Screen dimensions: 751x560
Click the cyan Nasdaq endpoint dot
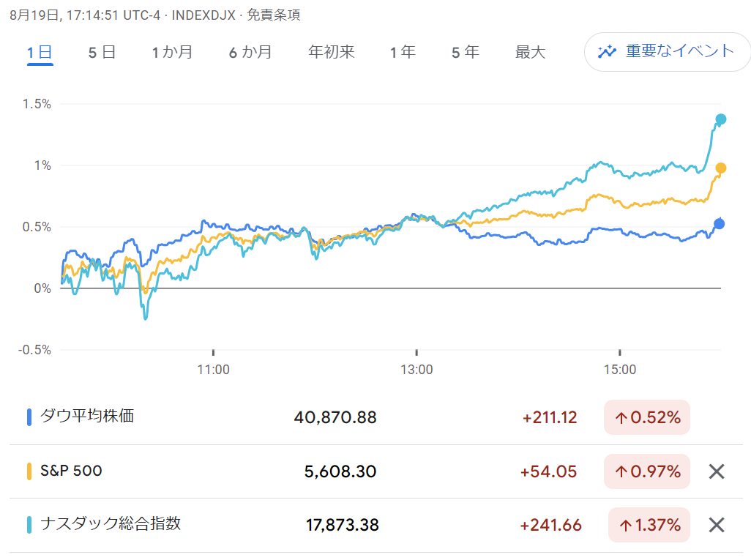coord(721,119)
